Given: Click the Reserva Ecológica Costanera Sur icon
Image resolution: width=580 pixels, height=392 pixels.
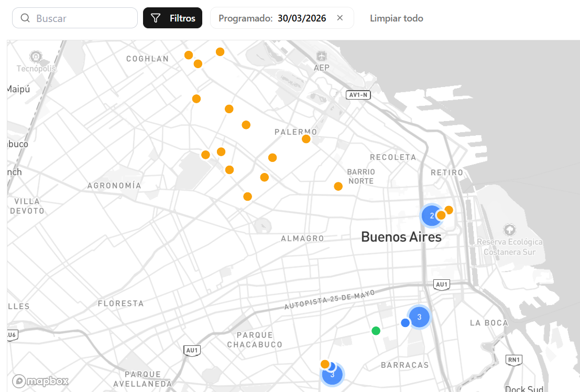Looking at the screenshot, I should tap(509, 230).
